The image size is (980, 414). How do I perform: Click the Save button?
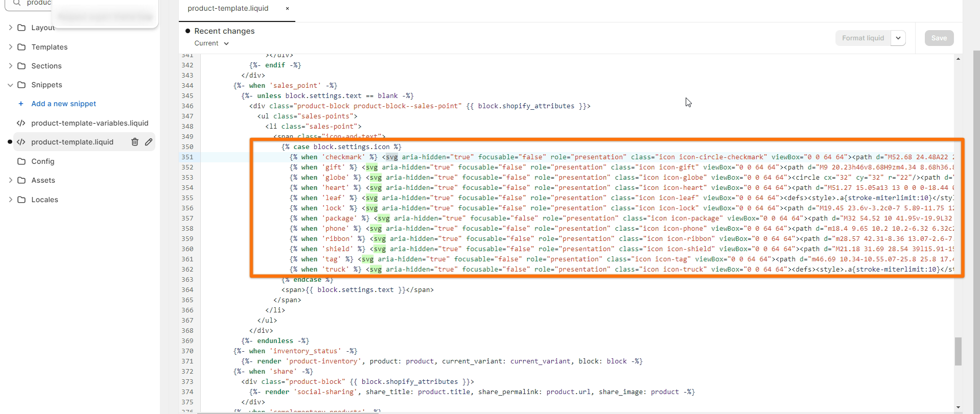tap(939, 38)
